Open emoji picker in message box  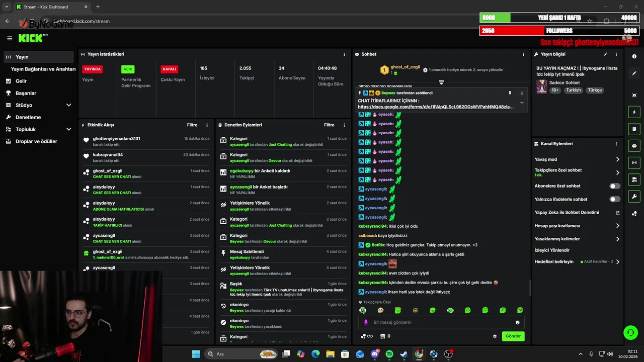point(517,322)
